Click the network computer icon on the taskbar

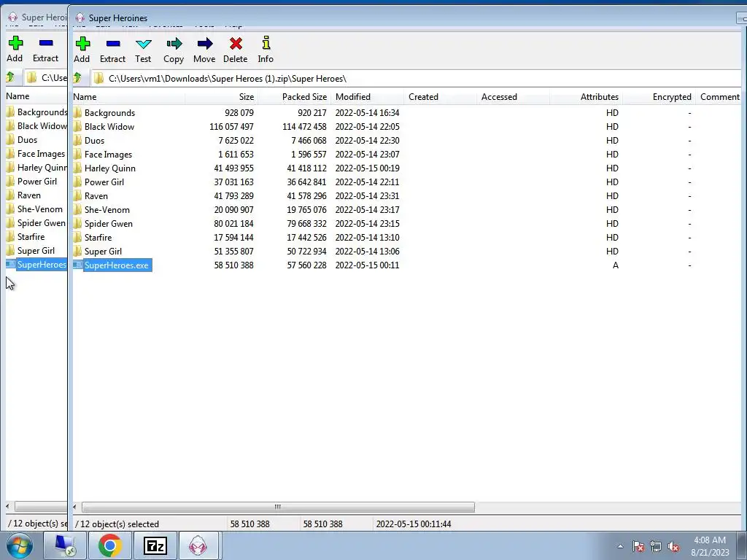coord(65,545)
